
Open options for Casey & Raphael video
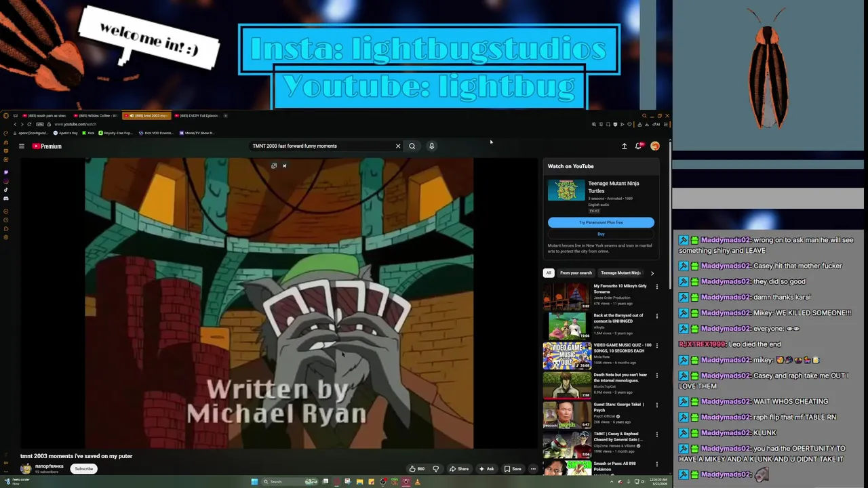(x=656, y=434)
